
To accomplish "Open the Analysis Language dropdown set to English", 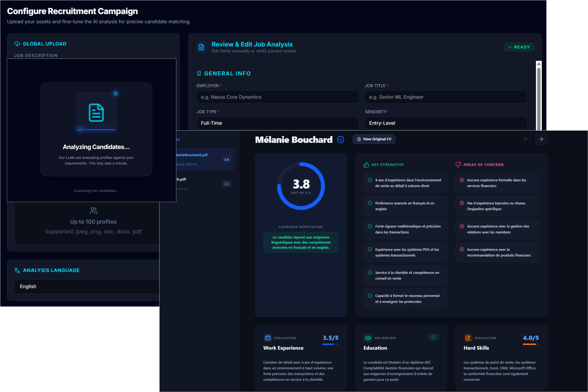I will click(87, 286).
